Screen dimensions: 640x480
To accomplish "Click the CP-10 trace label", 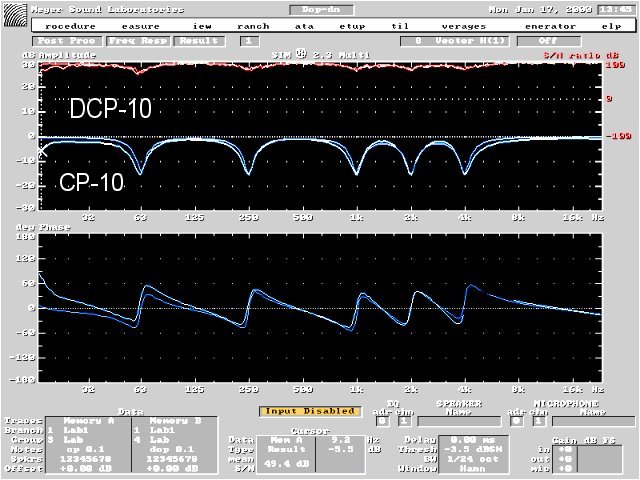I will [x=91, y=182].
